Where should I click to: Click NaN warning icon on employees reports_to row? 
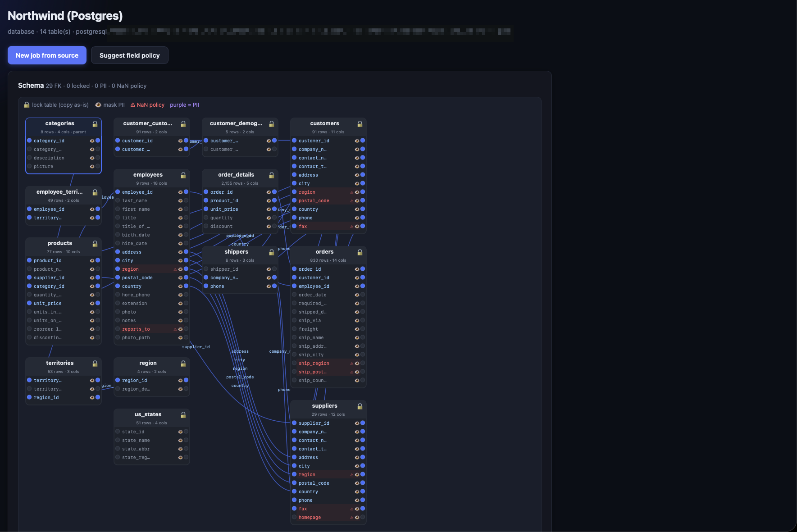tap(175, 329)
